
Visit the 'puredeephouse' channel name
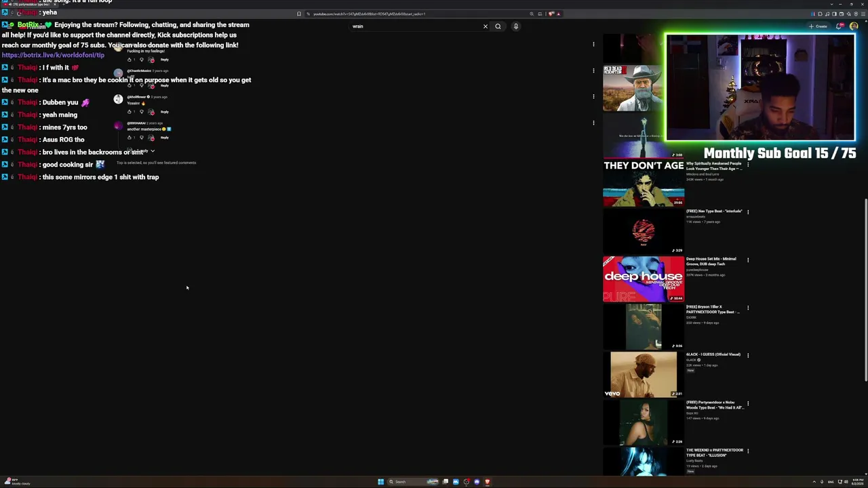click(697, 270)
